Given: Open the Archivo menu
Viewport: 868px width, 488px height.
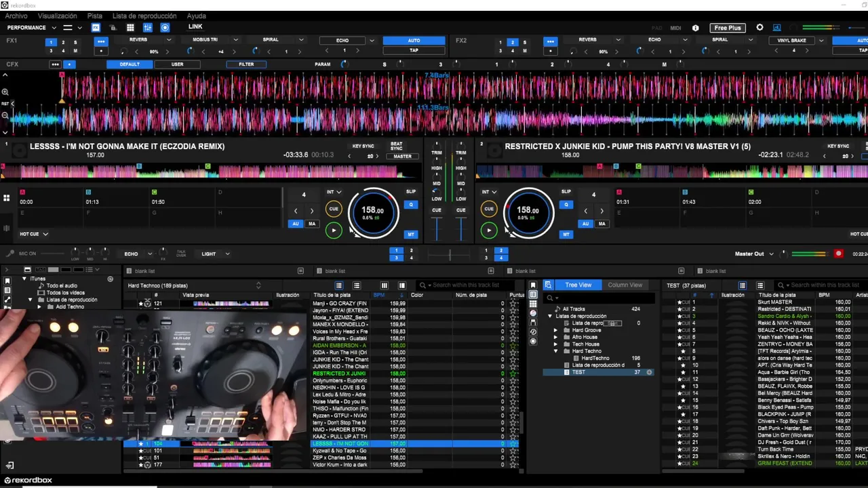Looking at the screenshot, I should pos(16,16).
